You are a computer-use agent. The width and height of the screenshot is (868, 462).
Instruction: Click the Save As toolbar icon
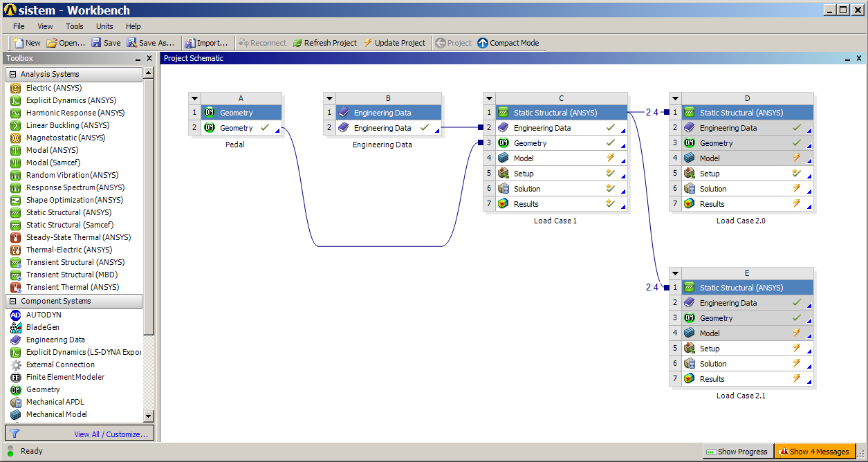pyautogui.click(x=132, y=43)
